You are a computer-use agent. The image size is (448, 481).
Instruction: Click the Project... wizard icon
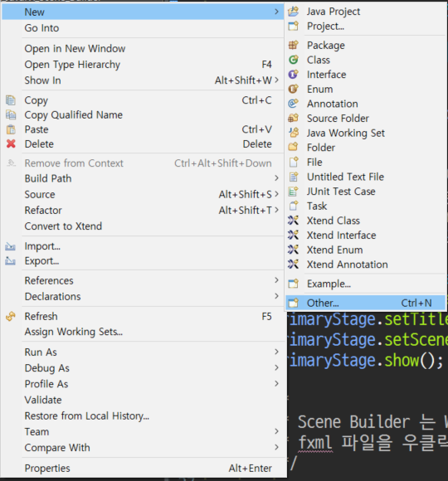click(294, 27)
